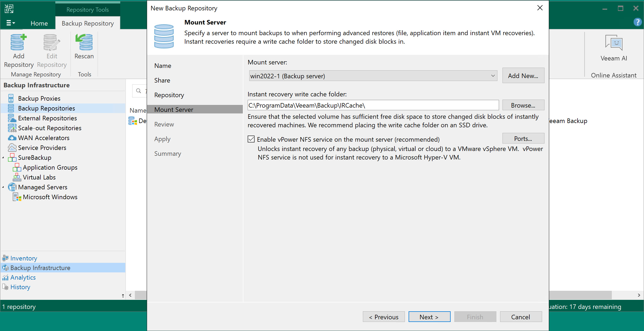Open the Veeam AI assistant icon
644x331 pixels.
click(613, 43)
